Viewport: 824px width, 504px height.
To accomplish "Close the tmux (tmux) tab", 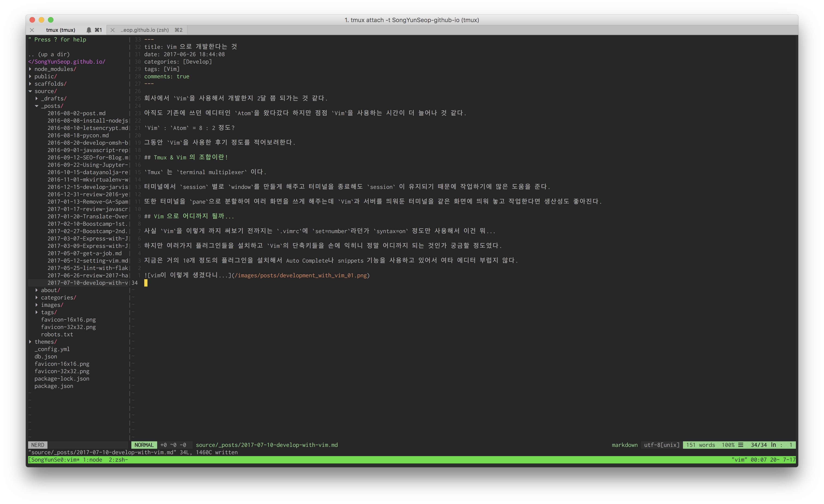I will tap(32, 30).
